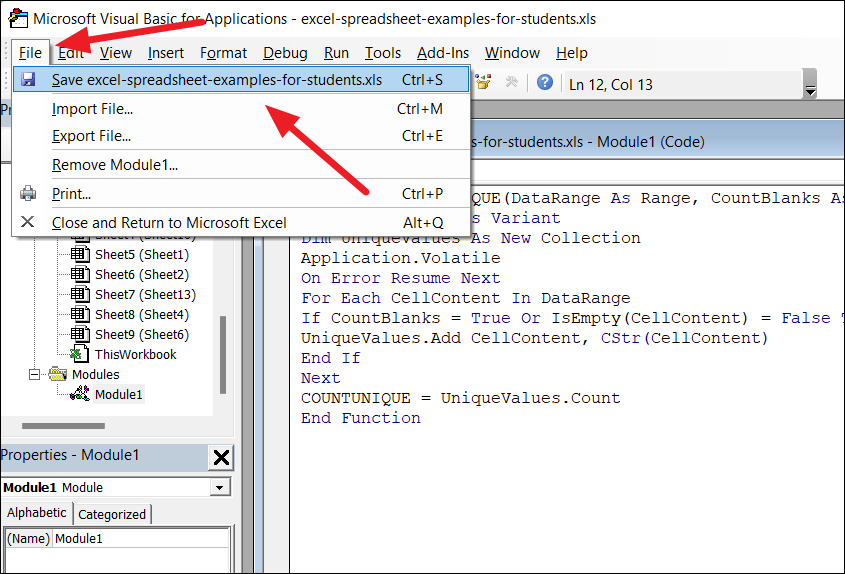Open the Help menu

tap(572, 53)
